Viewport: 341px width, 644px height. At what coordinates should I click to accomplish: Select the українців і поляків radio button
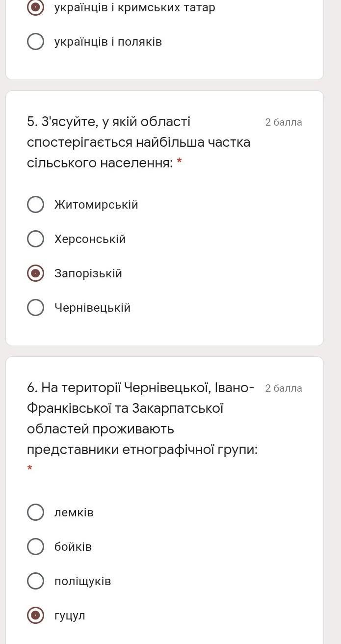pyautogui.click(x=35, y=42)
